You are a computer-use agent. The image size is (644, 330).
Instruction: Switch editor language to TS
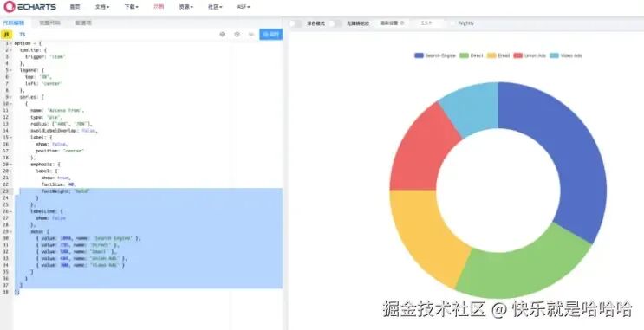pos(23,35)
